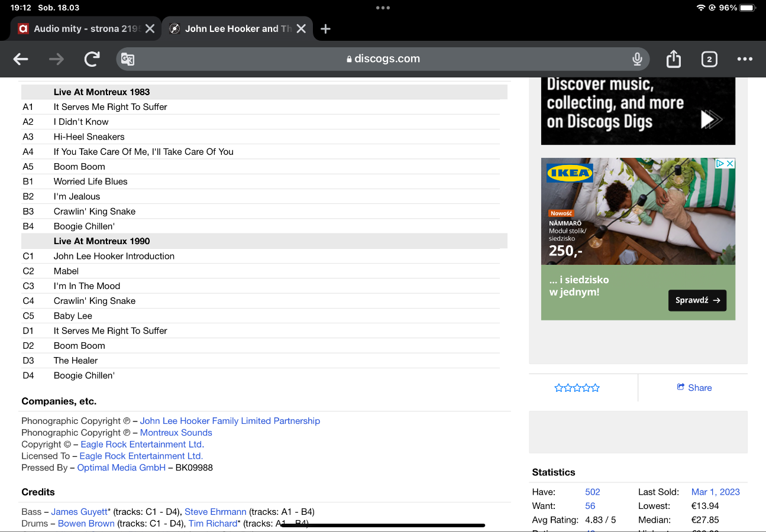Activate voice search microphone
766x532 pixels.
637,59
